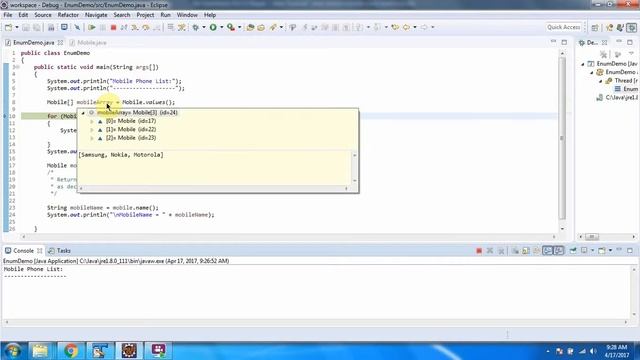Image resolution: width=640 pixels, height=360 pixels.
Task: Open the Navigate menu
Action: click(96, 15)
